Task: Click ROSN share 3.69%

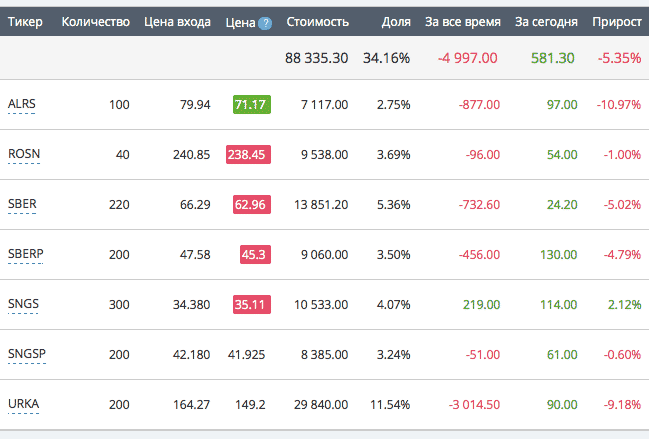Action: 393,154
